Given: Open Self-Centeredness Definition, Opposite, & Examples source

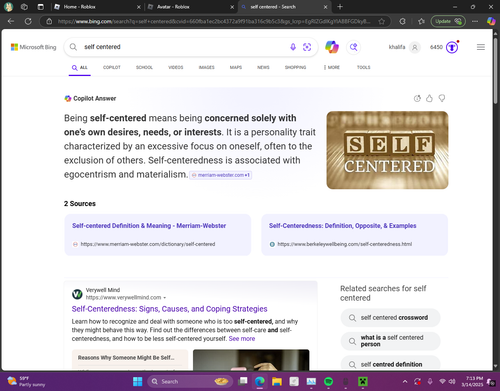Looking at the screenshot, I should (x=354, y=235).
